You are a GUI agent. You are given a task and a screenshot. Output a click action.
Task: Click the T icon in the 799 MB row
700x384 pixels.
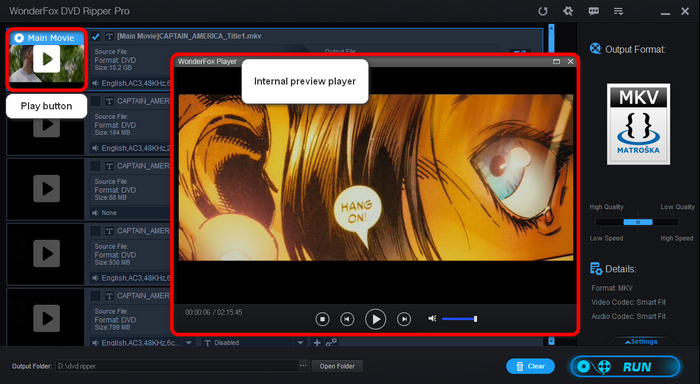pos(109,296)
